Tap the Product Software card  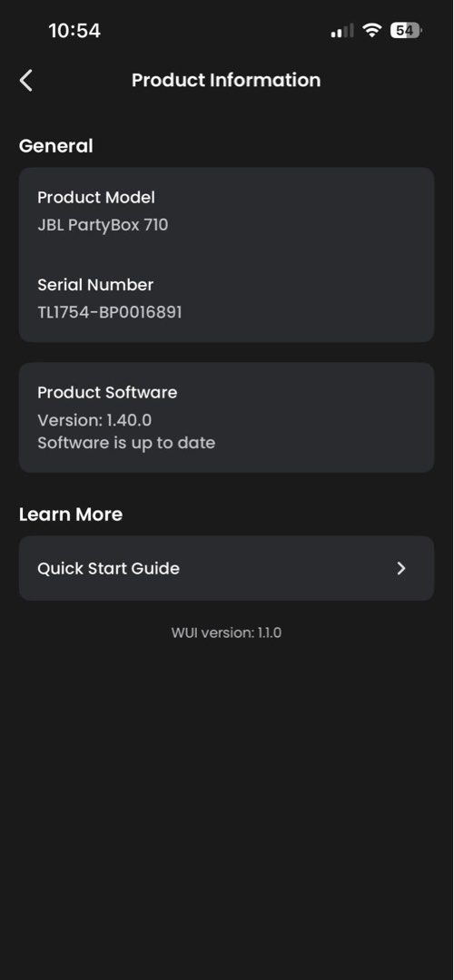226,417
